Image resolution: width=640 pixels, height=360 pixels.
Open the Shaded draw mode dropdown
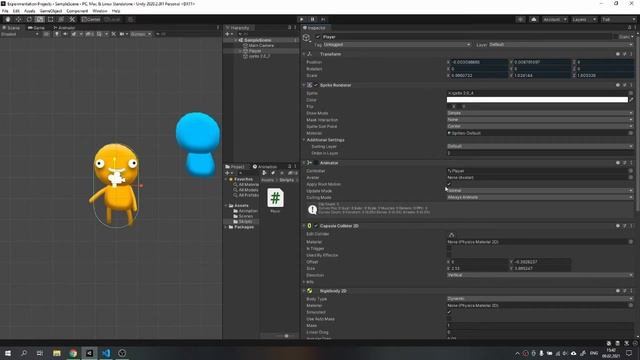20,34
